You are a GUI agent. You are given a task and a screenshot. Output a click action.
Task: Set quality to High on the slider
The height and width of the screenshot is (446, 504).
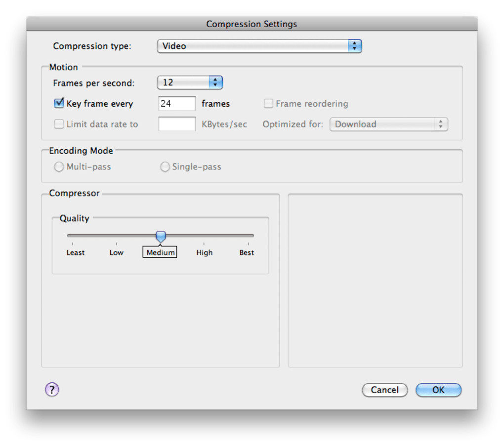pos(204,236)
